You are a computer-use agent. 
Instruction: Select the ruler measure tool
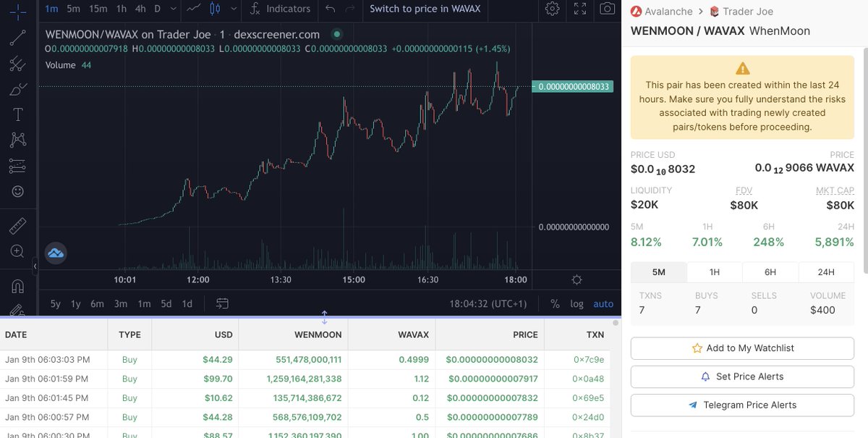18,226
